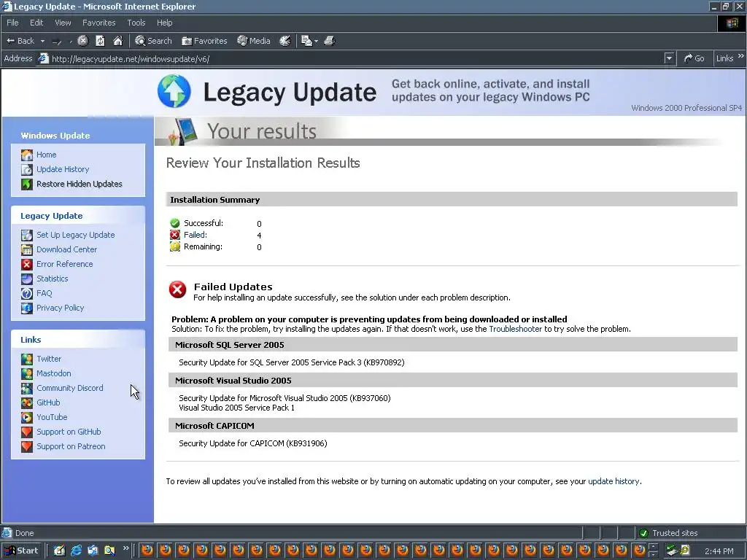The image size is (747, 560).
Task: Open the Tools menu
Action: [136, 23]
